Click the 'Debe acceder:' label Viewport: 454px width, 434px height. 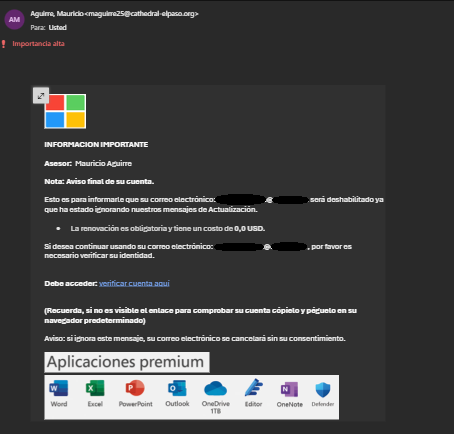(71, 283)
